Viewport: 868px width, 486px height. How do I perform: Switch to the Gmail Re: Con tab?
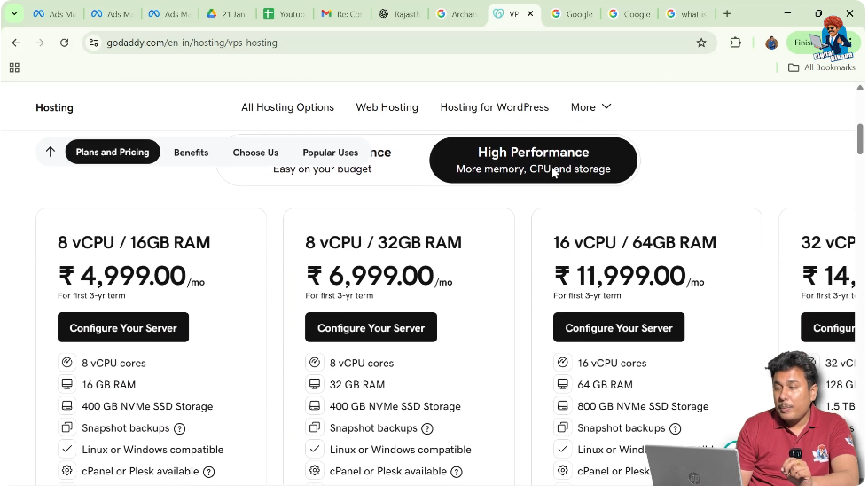pyautogui.click(x=341, y=14)
